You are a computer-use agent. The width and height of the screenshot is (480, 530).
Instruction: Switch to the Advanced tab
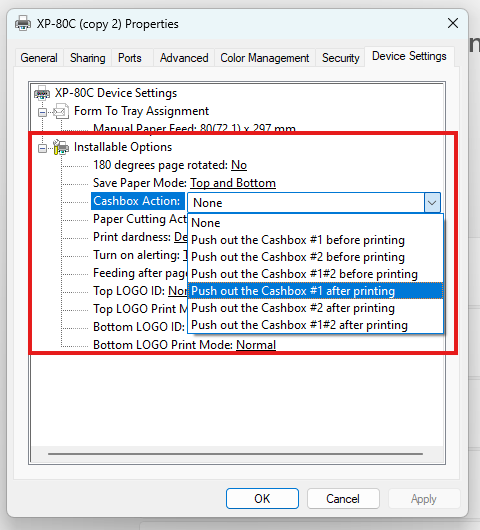pyautogui.click(x=184, y=58)
